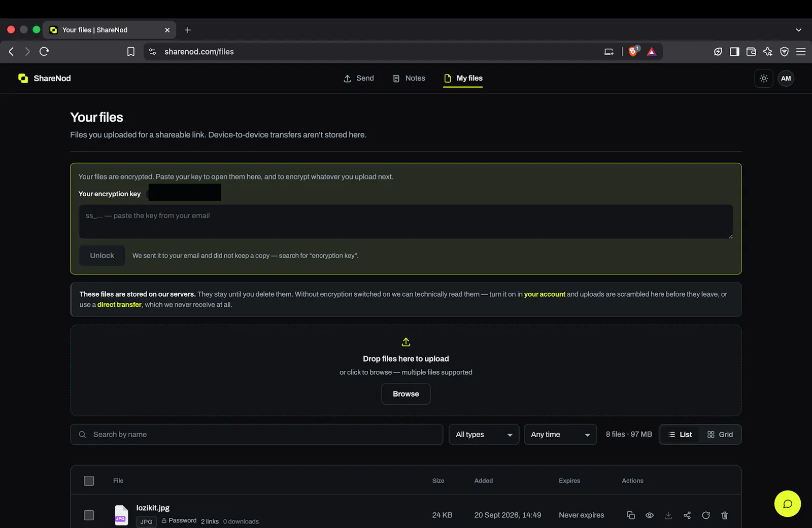Expand browser tab list chevron
812x528 pixels.
[x=799, y=30]
